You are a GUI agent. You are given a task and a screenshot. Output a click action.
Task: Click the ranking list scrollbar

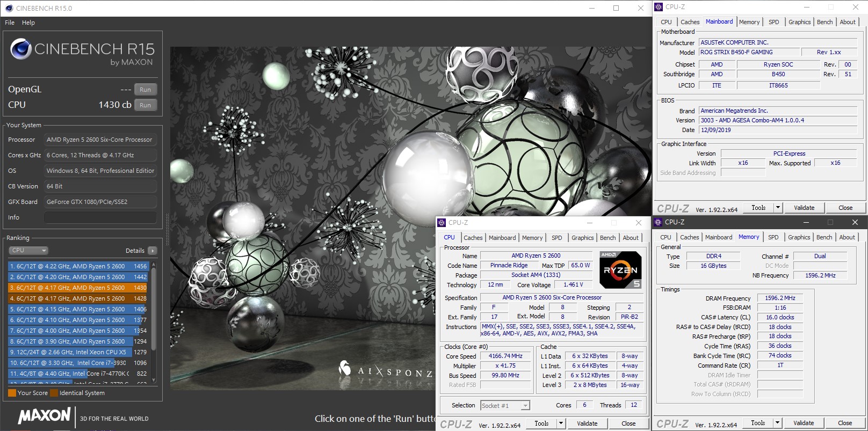(154, 322)
